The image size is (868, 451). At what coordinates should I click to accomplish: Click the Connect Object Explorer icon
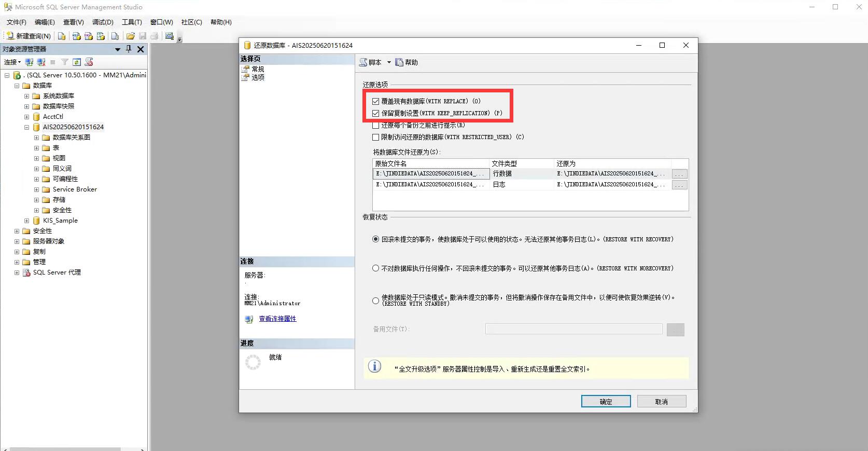coord(29,62)
